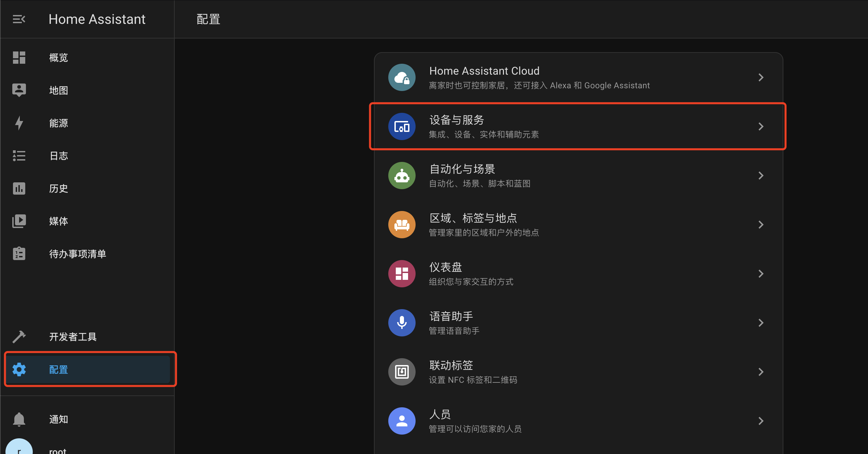Expand the 联动标签 row chevron

click(x=761, y=372)
